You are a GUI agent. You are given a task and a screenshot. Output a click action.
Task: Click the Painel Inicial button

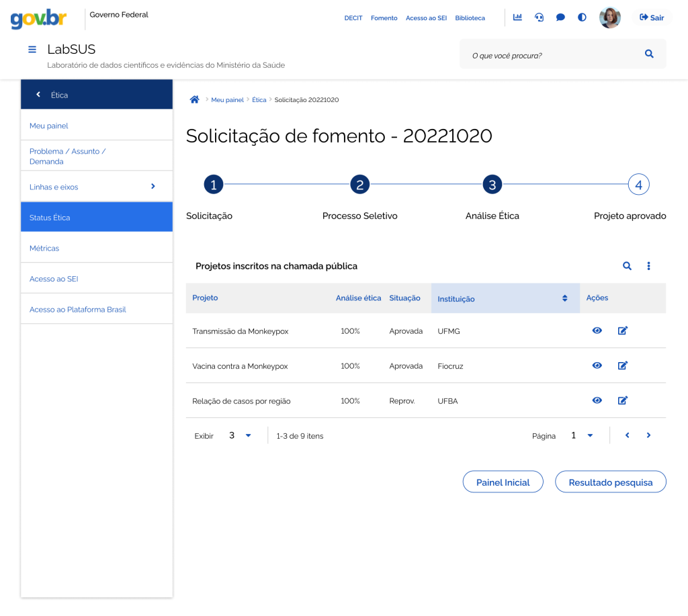click(x=503, y=482)
